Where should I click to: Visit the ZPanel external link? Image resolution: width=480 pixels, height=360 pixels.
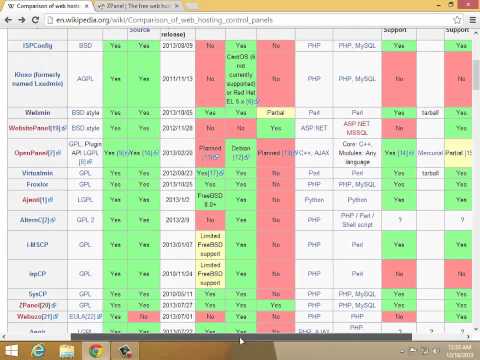pos(37,305)
